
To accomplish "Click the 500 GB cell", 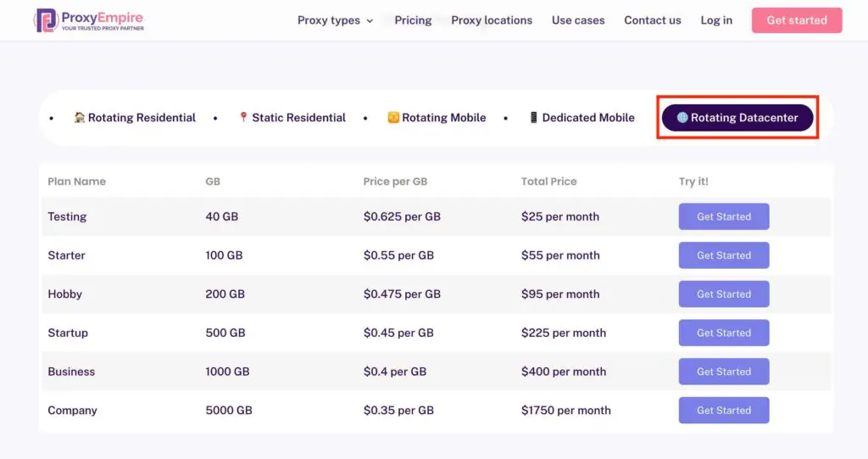I will coord(225,333).
